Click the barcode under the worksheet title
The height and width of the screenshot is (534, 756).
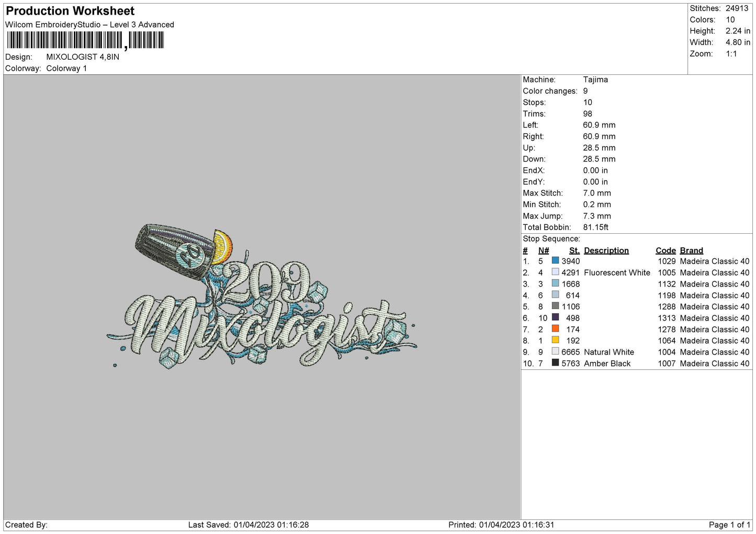coord(86,40)
